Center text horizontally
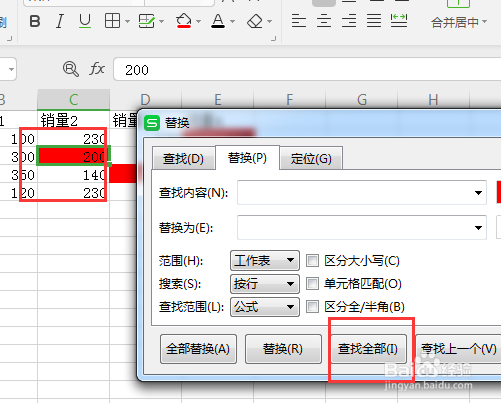The width and height of the screenshot is (501, 403). coord(324,21)
